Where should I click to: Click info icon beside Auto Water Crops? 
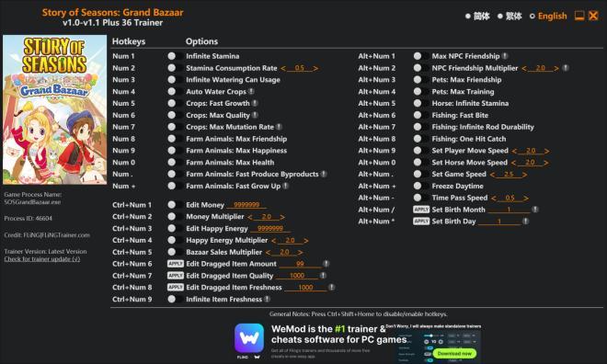point(251,92)
